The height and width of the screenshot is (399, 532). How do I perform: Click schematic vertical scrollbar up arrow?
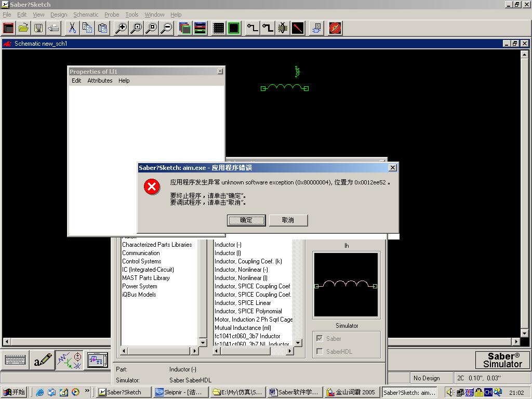pos(525,55)
